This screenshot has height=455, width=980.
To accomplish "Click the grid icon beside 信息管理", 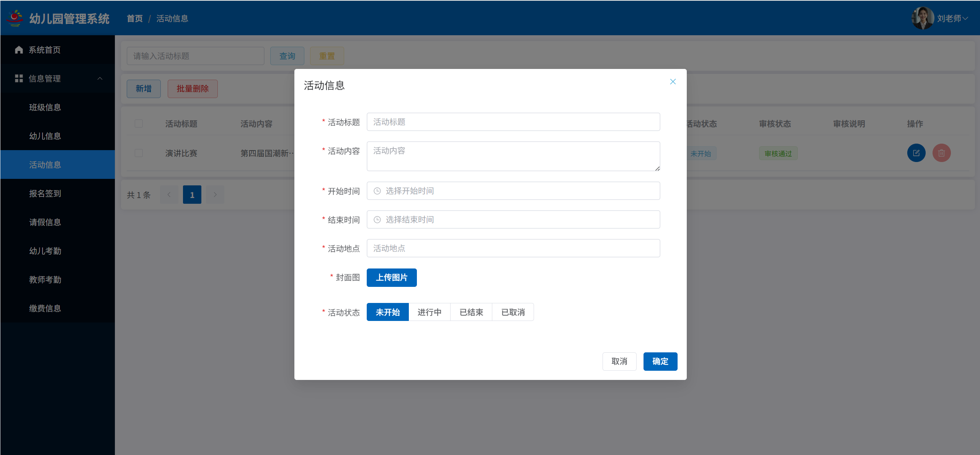I will tap(19, 79).
